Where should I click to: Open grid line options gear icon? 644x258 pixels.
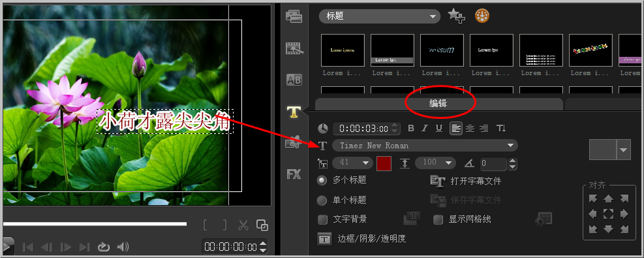543,219
